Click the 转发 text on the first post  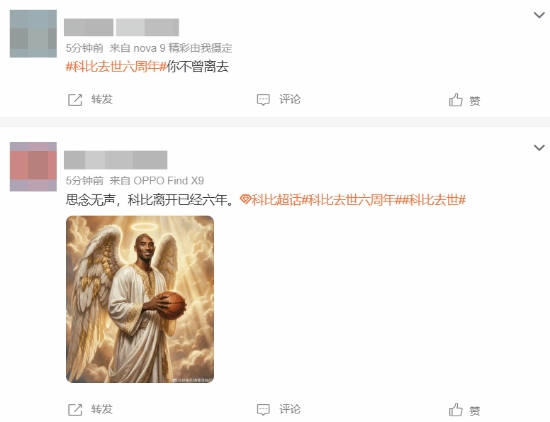[102, 100]
